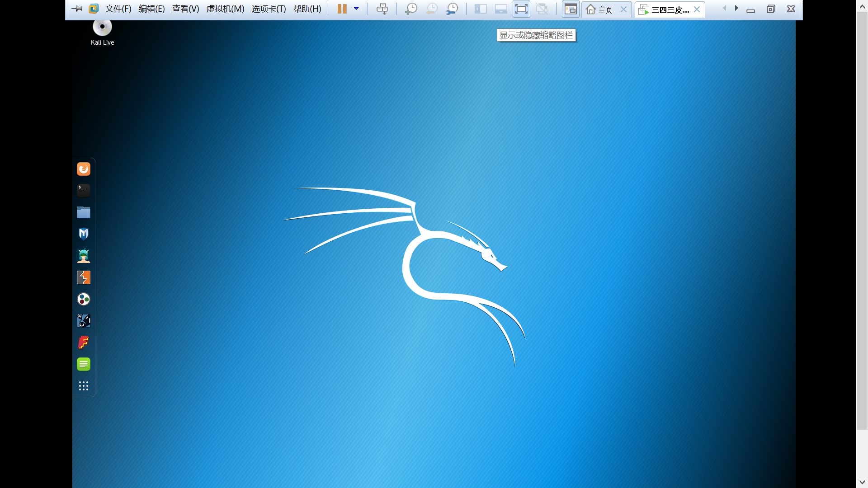Open Armitage from the dock
The height and width of the screenshot is (488, 868).
84,256
